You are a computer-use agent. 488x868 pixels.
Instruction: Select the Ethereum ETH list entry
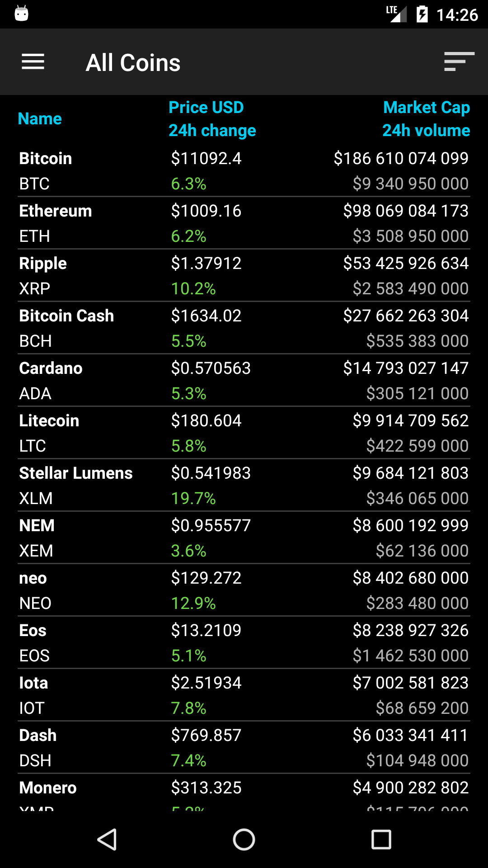pyautogui.click(x=244, y=223)
